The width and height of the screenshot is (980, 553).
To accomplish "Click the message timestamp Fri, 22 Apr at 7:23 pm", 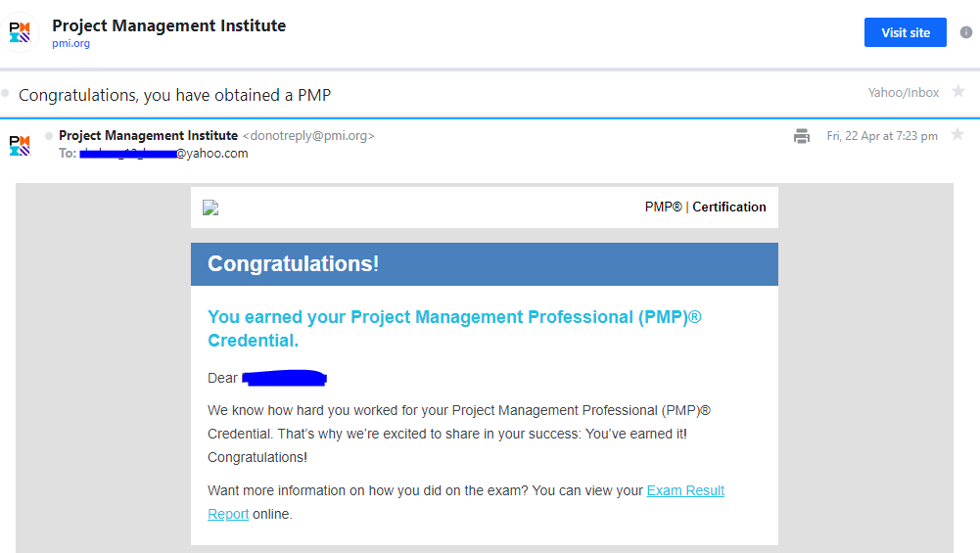I will coord(882,136).
